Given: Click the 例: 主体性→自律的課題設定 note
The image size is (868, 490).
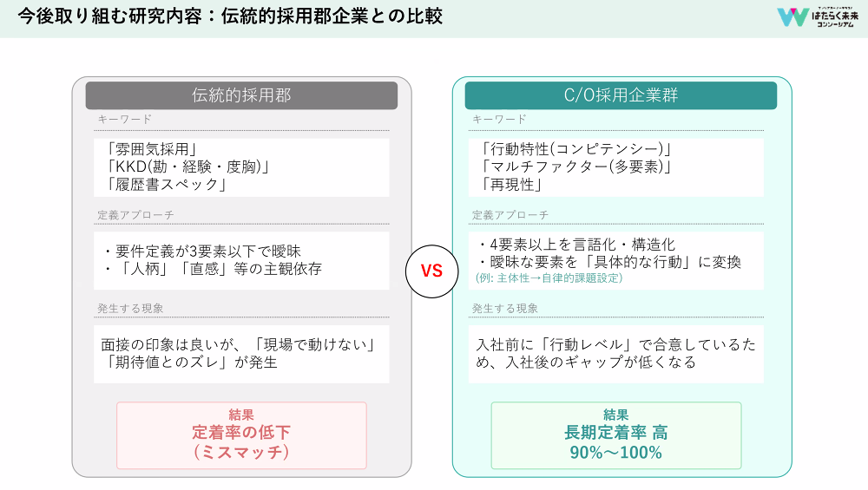Looking at the screenshot, I should 549,278.
